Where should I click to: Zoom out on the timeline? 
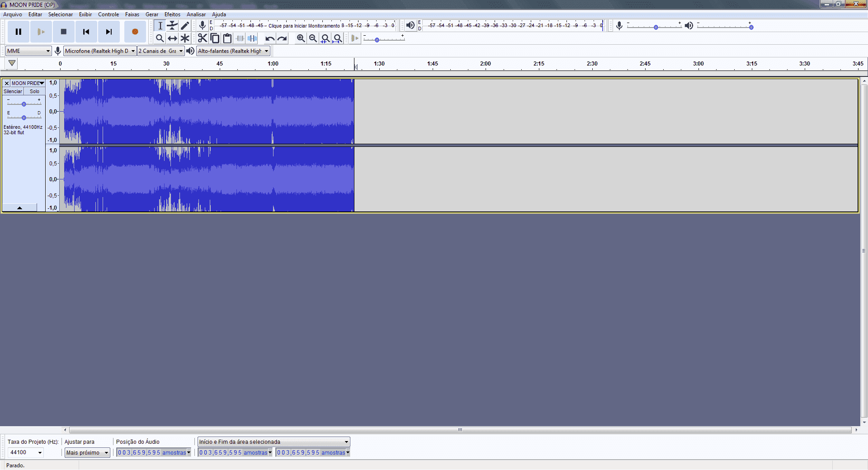(313, 38)
